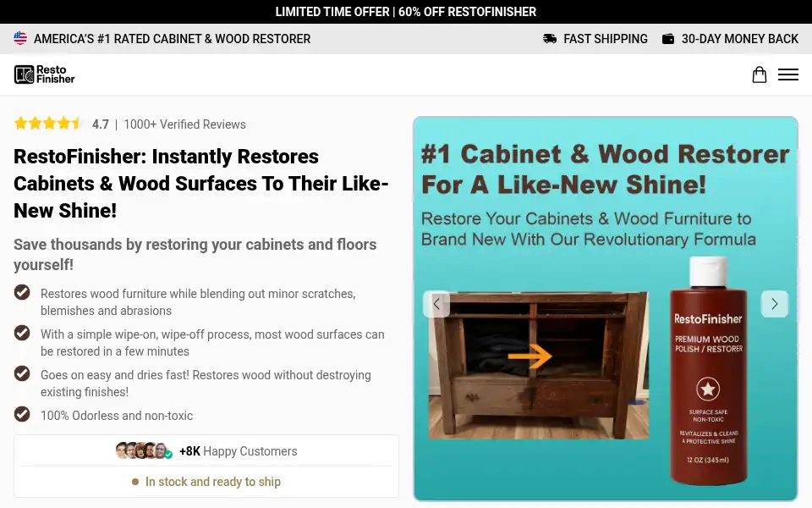Screen dimensions: 812x508
Task: Click the main product carousel image
Action: pos(606,309)
